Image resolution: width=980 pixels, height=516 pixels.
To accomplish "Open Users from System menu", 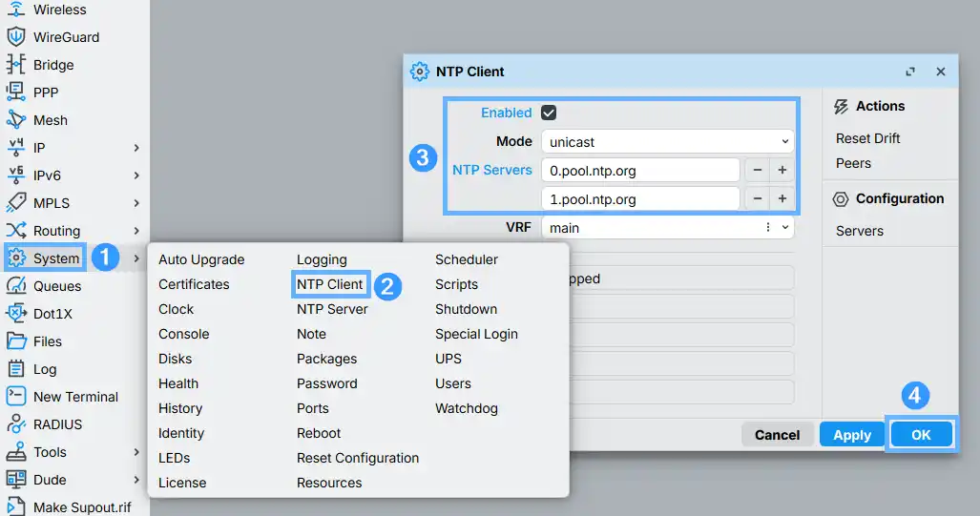I will click(452, 383).
